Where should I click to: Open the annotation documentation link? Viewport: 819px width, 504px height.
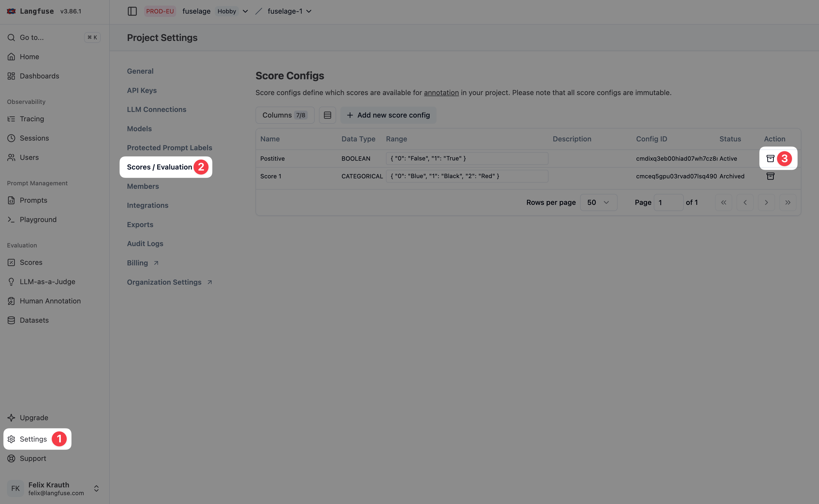pyautogui.click(x=441, y=92)
